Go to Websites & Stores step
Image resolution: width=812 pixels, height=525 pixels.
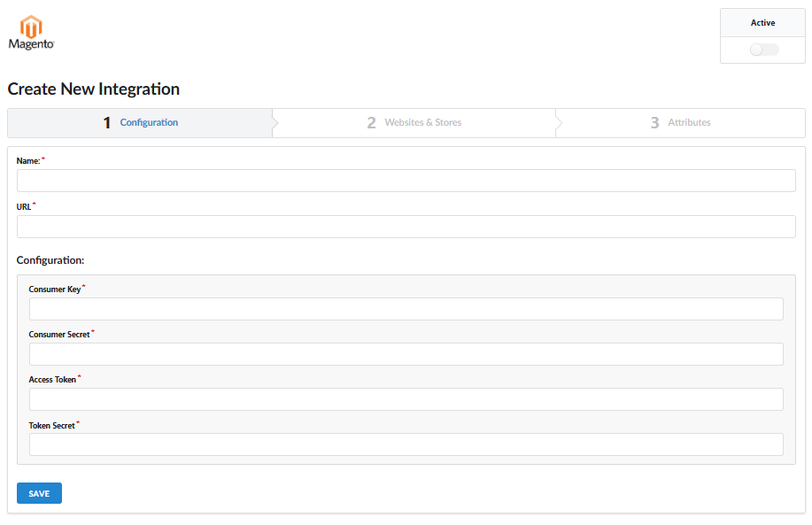(414, 123)
